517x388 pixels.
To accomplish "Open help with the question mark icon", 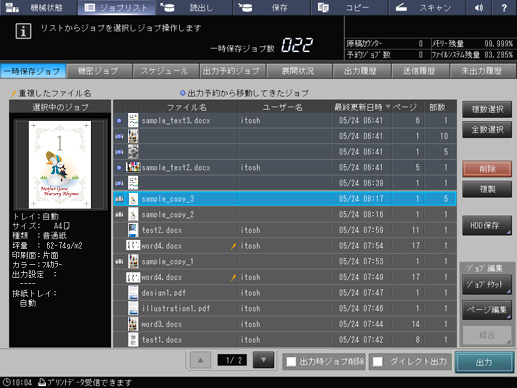I will [x=504, y=7].
